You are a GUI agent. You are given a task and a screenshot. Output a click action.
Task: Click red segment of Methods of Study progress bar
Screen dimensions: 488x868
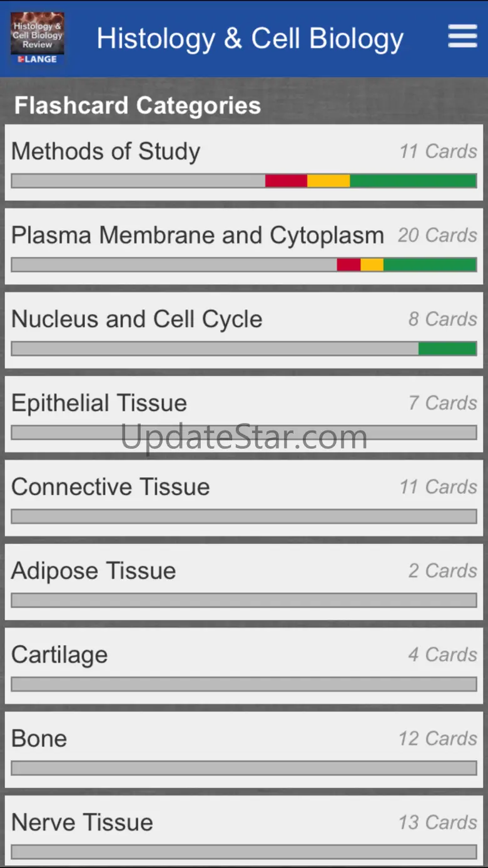tap(286, 181)
